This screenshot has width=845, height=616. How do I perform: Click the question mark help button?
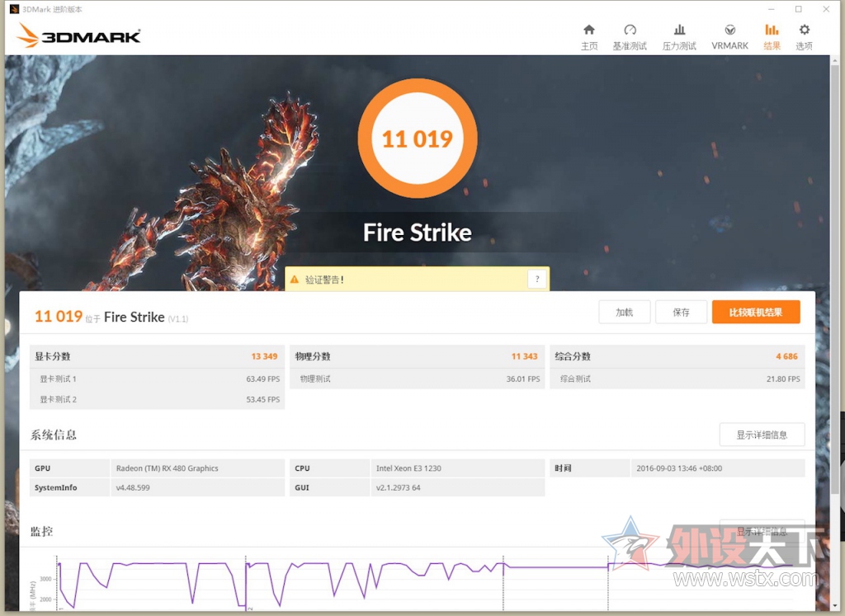[x=536, y=279]
